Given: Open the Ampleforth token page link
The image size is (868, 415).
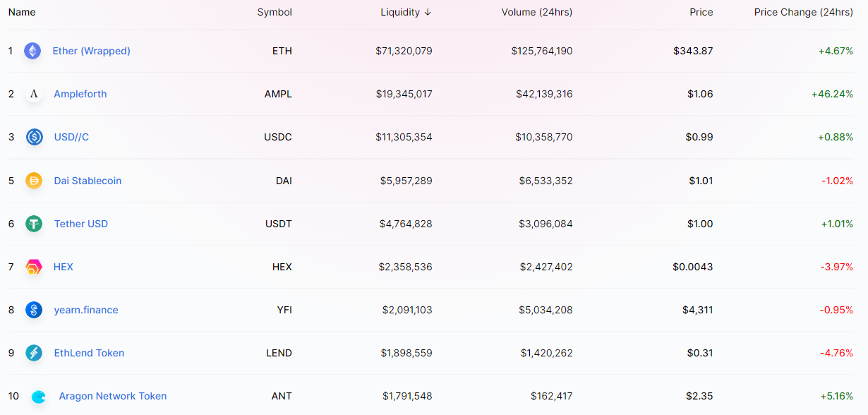Looking at the screenshot, I should point(80,94).
